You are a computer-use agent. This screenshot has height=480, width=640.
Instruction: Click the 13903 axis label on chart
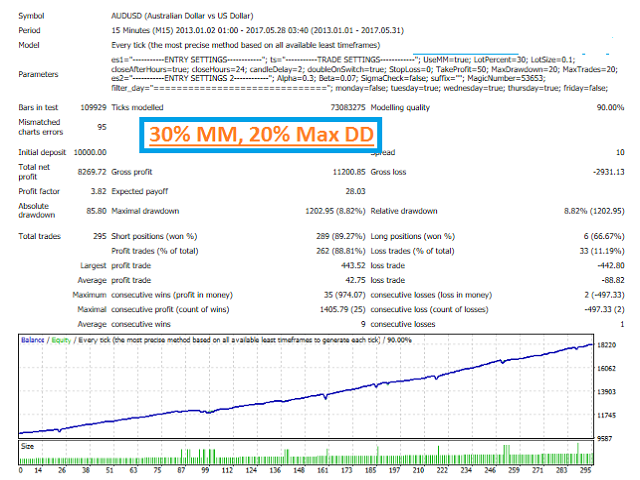[x=606, y=392]
